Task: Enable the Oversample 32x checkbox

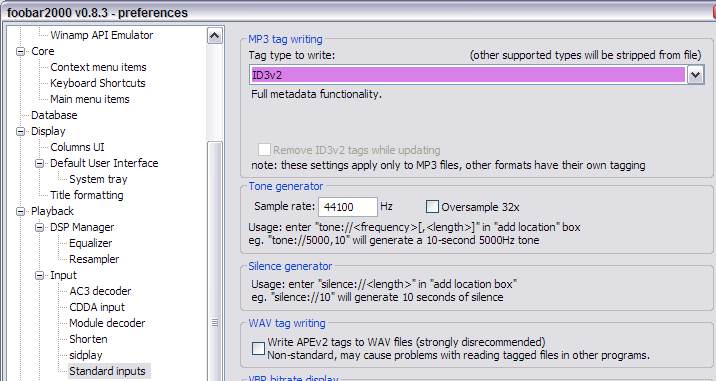Action: coord(432,207)
